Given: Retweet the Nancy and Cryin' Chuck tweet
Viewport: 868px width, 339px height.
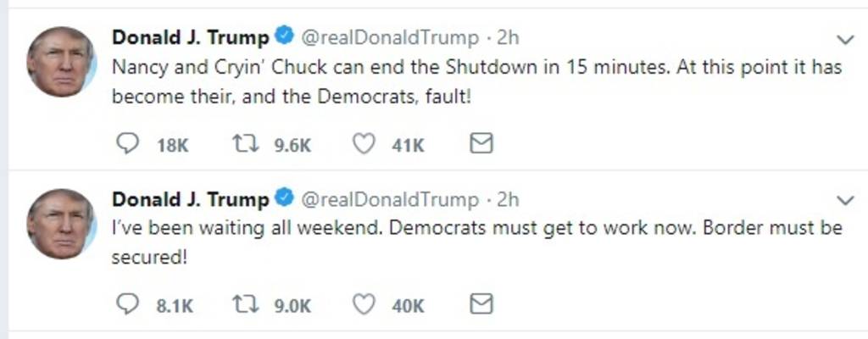Looking at the screenshot, I should [247, 145].
